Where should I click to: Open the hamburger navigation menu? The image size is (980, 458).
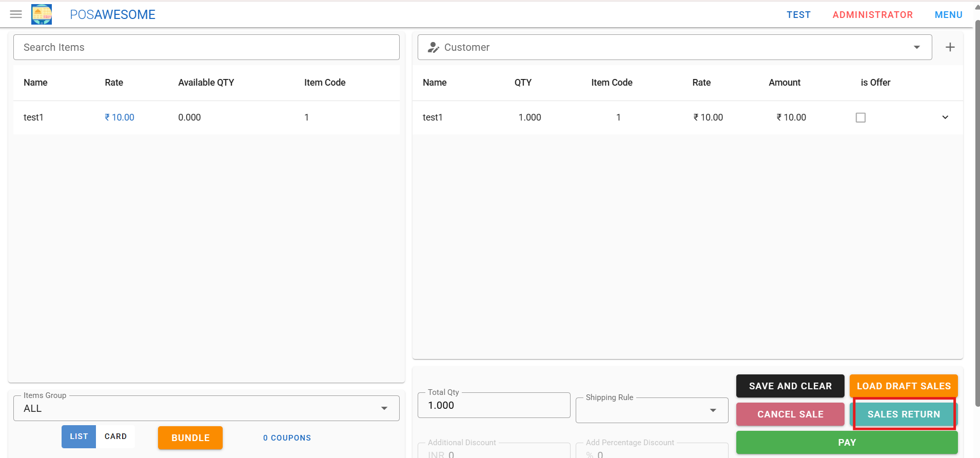coord(16,14)
